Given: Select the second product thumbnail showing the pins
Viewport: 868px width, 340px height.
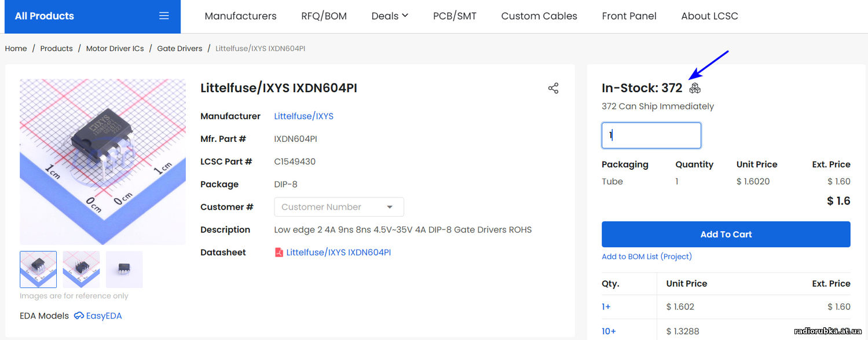Looking at the screenshot, I should [x=81, y=269].
